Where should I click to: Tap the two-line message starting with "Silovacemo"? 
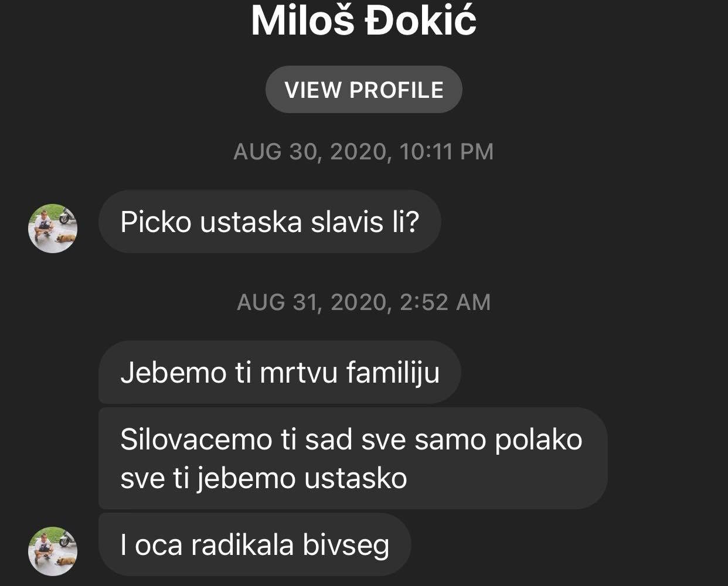pos(352,458)
